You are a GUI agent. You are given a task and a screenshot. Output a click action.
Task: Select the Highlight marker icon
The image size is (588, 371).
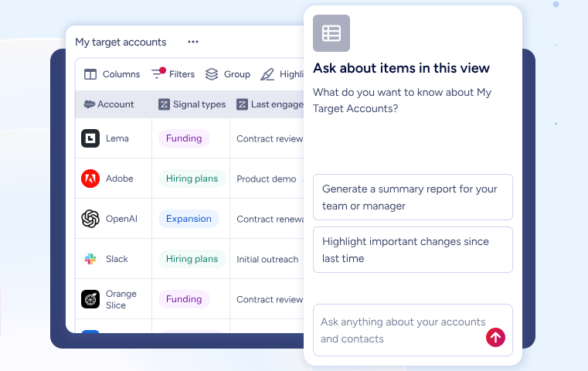click(267, 74)
